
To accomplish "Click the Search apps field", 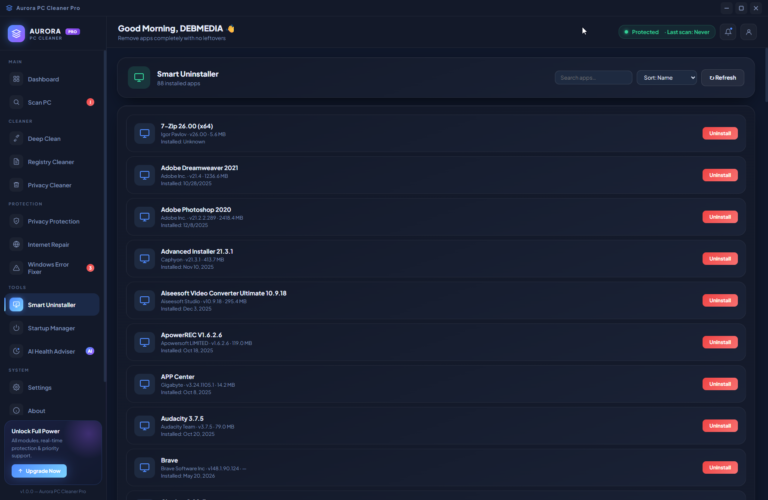I will (x=593, y=77).
